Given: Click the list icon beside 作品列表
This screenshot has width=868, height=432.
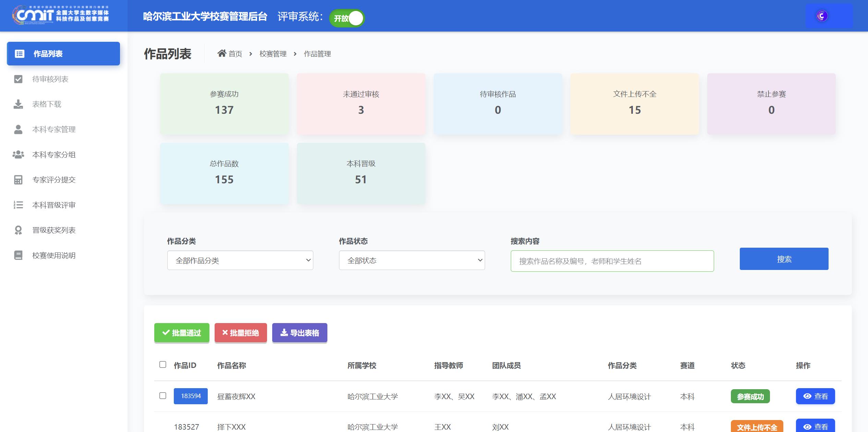Looking at the screenshot, I should [x=20, y=54].
